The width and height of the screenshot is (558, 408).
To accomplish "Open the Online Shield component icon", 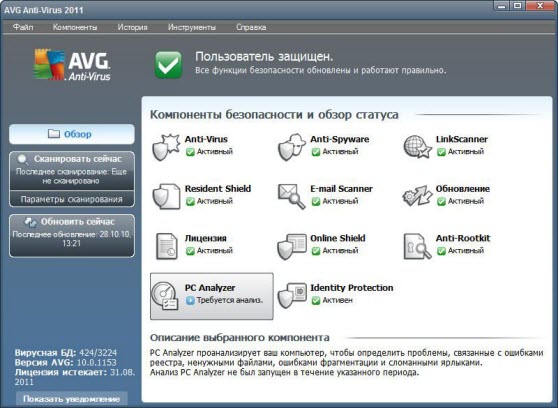I will point(292,246).
